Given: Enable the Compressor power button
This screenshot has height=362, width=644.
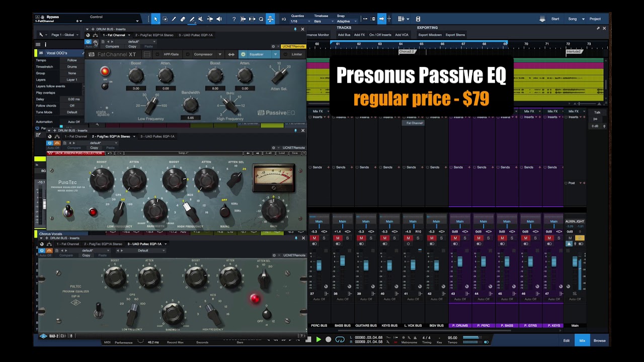Looking at the screenshot, I should coord(188,54).
